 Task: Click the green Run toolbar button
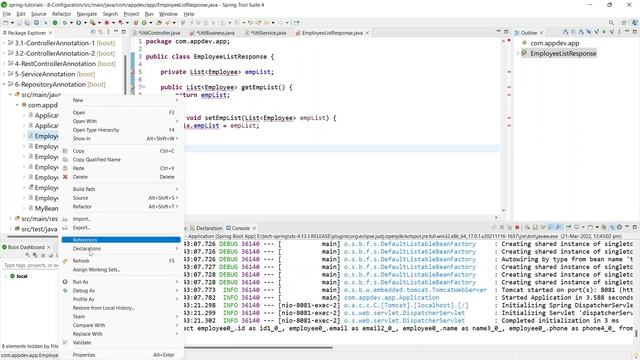point(78,23)
